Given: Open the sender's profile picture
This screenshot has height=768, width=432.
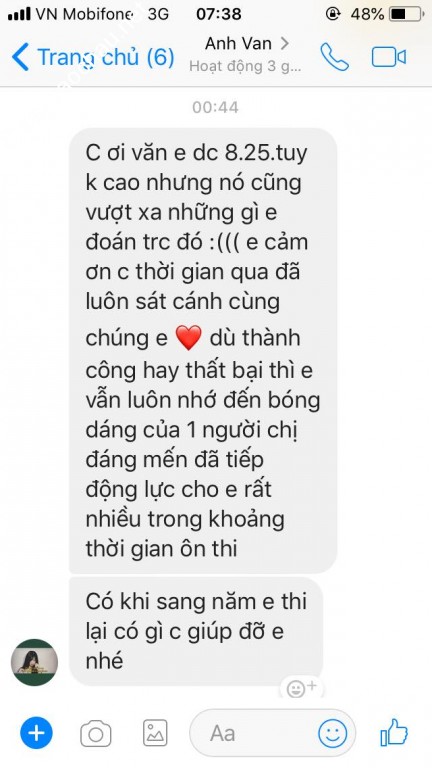Looking at the screenshot, I should tap(34, 662).
